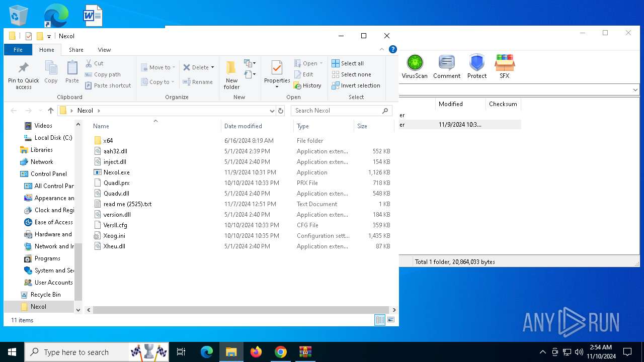Sort by the Date modified column
Viewport: 644px width, 362px height.
click(257, 126)
